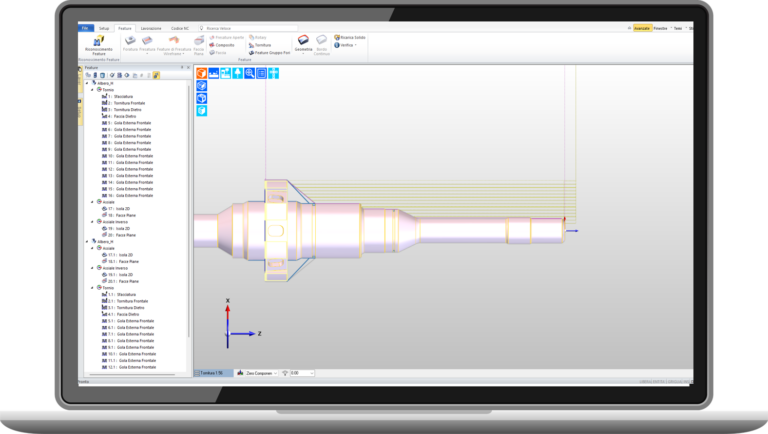Select tree row 19.1 : Isola 2D
Viewport: 768px width, 434px height.
click(117, 275)
